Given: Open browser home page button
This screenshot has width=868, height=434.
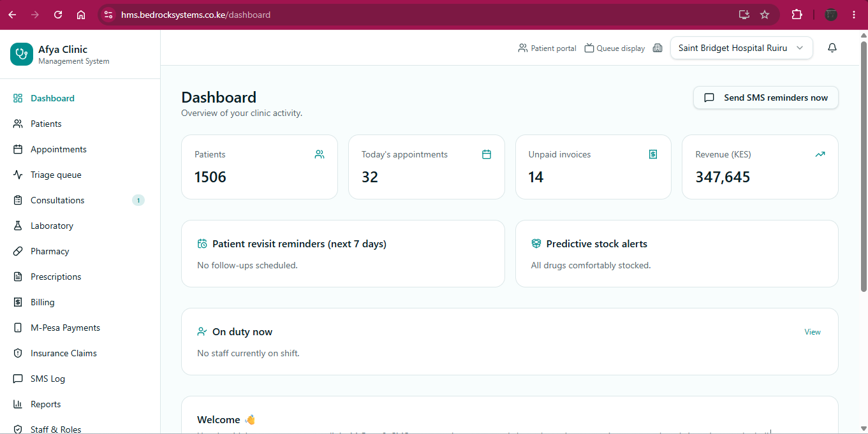Looking at the screenshot, I should (x=81, y=15).
